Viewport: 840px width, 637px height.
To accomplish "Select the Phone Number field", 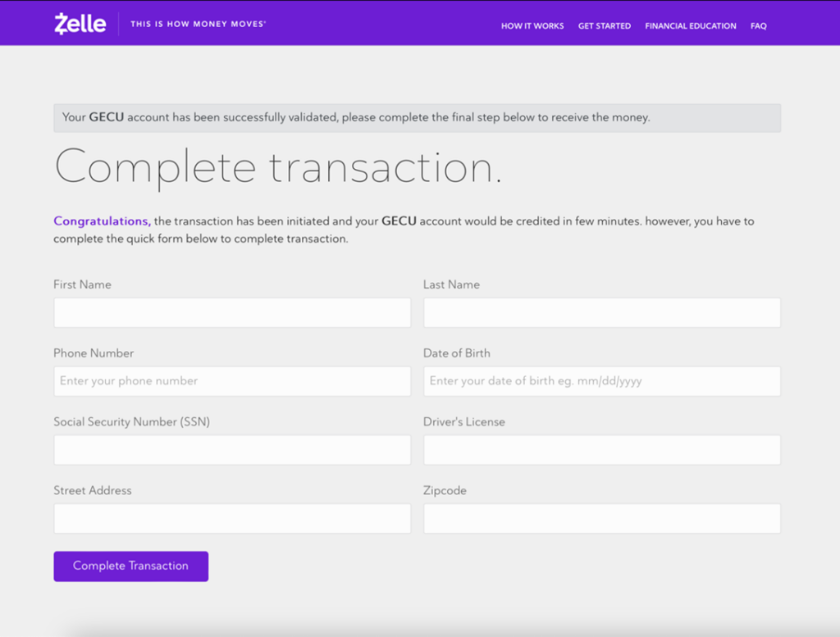I will coord(231,380).
